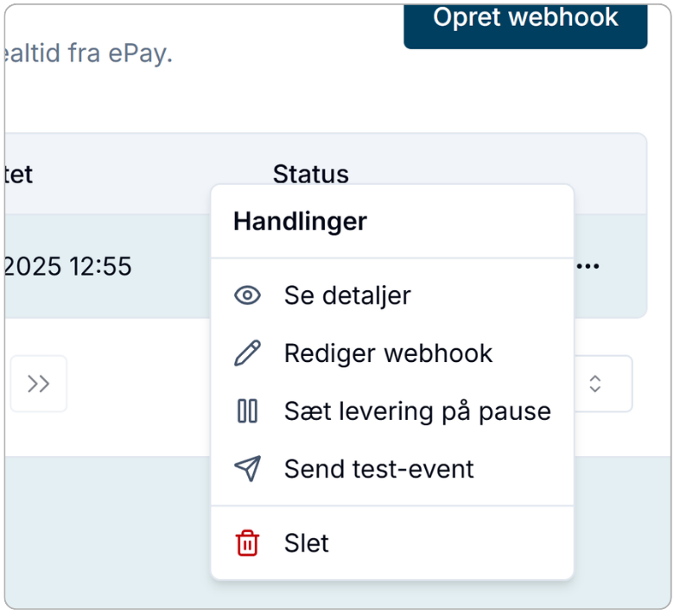Go to last page with double-chevron button
Image resolution: width=680 pixels, height=616 pixels.
pos(39,384)
